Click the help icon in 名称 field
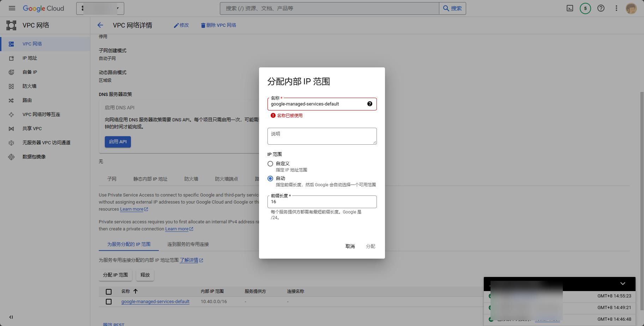Viewport: 644px width, 326px height. coord(369,104)
